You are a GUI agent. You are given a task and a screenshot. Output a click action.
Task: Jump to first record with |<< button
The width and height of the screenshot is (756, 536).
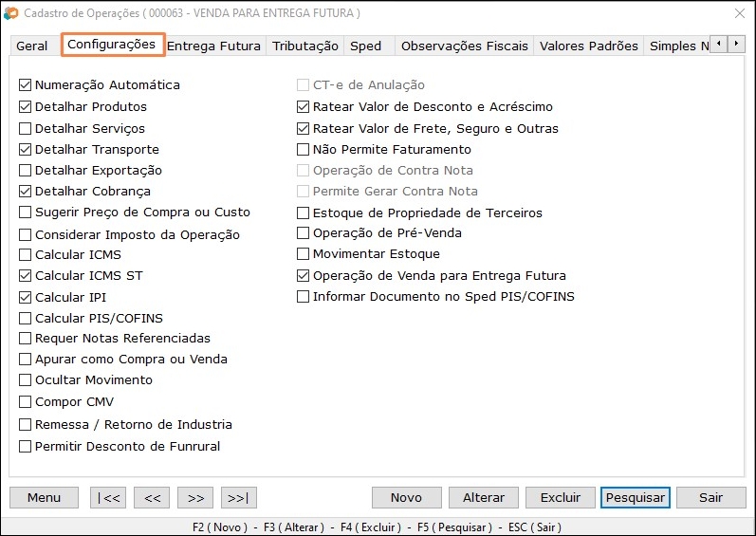(x=108, y=497)
